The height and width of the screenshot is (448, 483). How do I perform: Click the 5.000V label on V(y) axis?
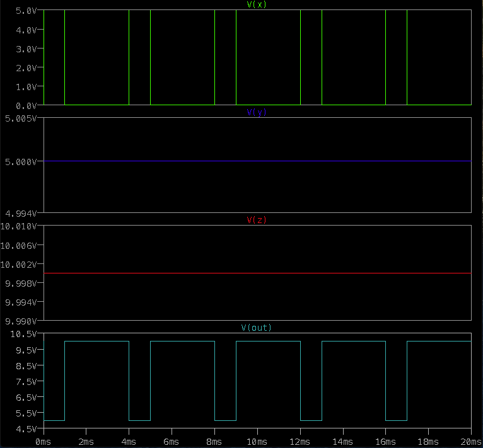click(21, 162)
